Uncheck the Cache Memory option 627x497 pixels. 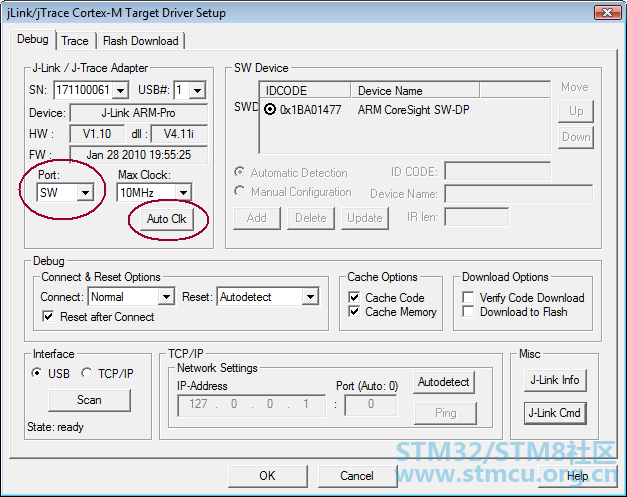pyautogui.click(x=354, y=311)
